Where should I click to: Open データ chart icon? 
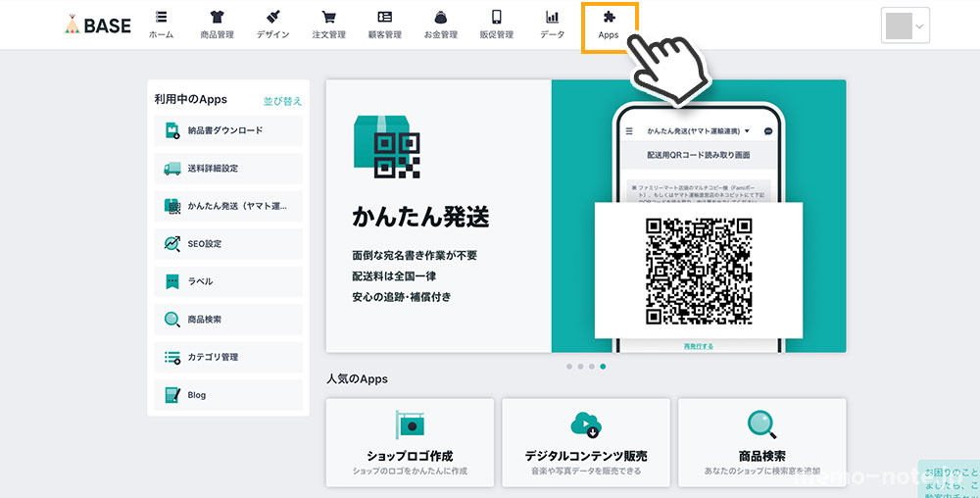[553, 17]
